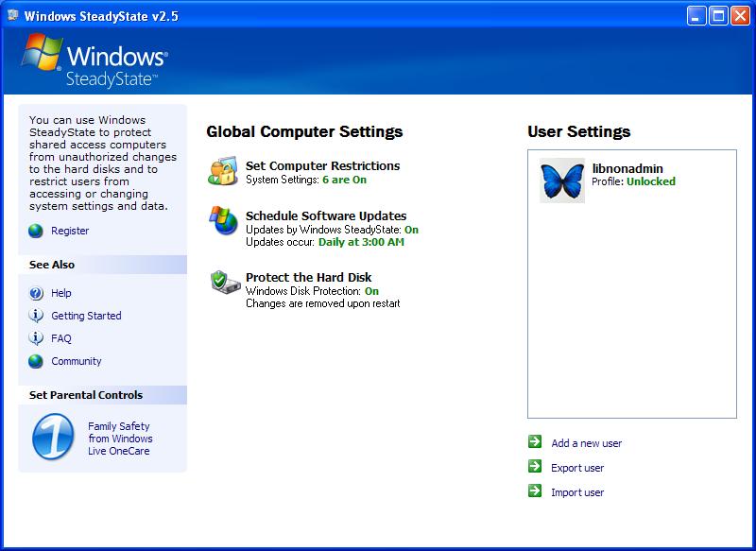Open the FAQ link
Screen dimensions: 756x551
(61, 338)
